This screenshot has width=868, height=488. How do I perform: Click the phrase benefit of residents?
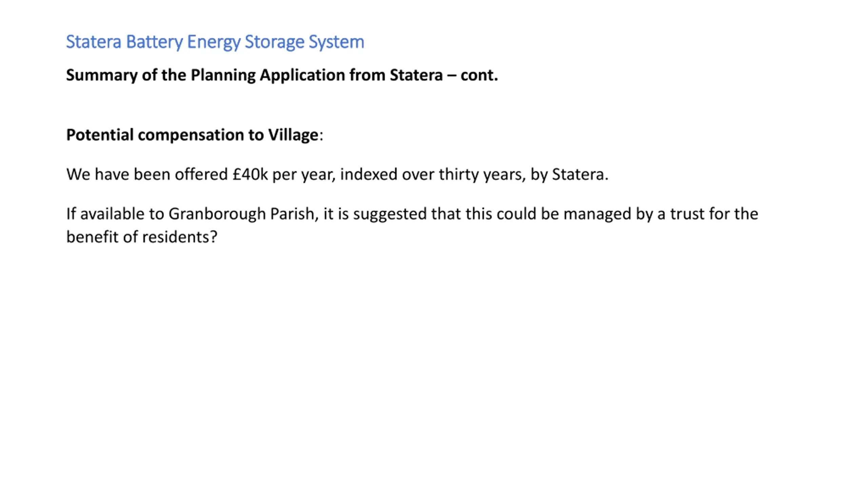tap(142, 237)
